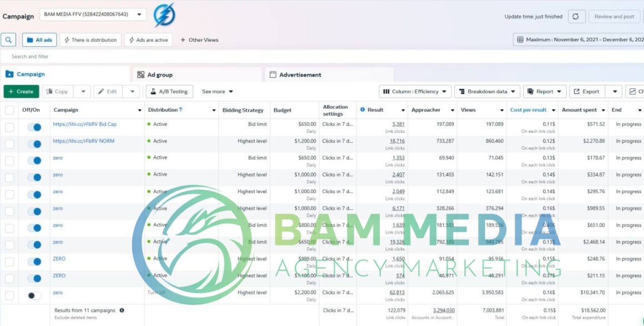Open the ZERO campaign with $999.00 budget
This screenshot has width=644, height=326.
[x=59, y=259]
